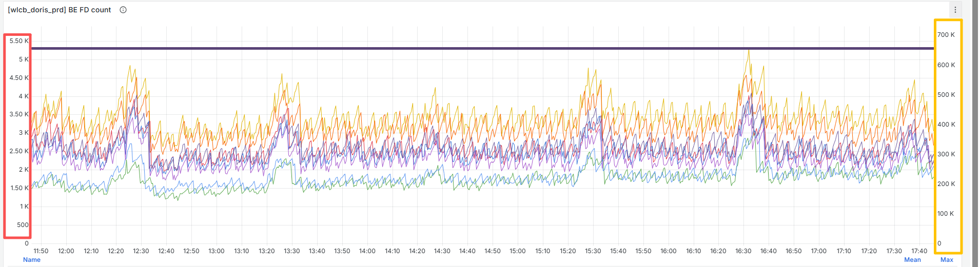Sort legend by Name column header
Viewport: 980px width, 267px height.
click(32, 260)
